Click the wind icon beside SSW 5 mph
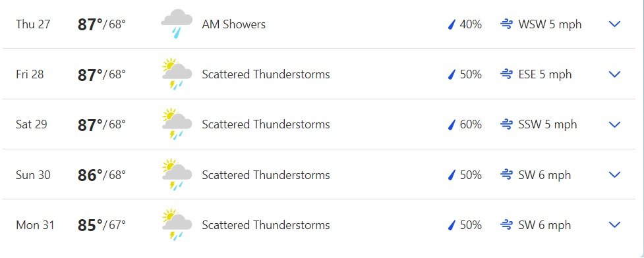This screenshot has height=258, width=644. (506, 124)
